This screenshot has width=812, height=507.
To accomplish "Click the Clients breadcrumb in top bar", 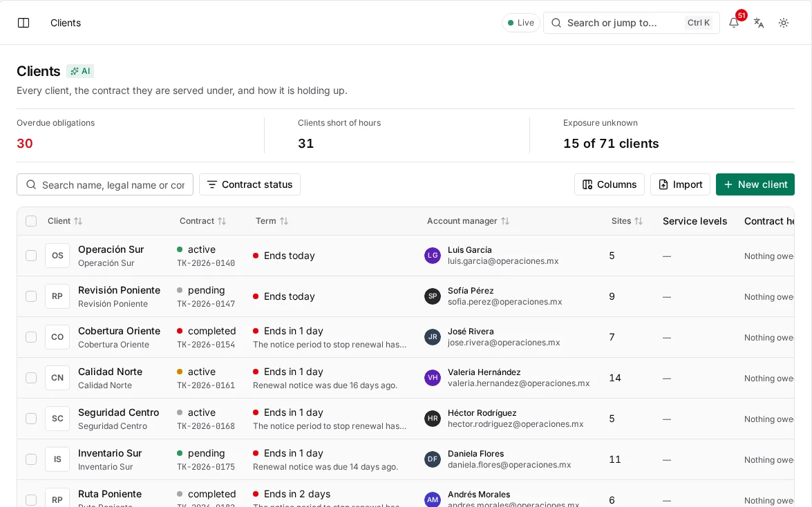I will click(66, 23).
